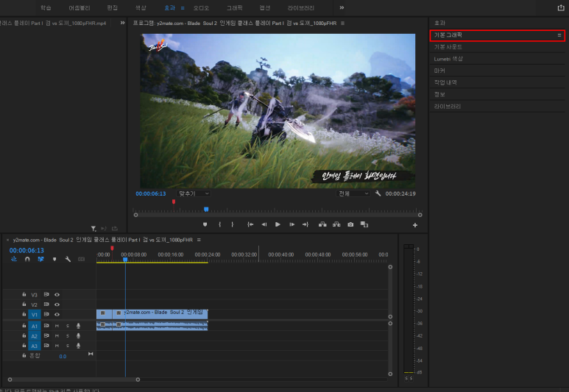Switch to the 오디오 workspace
Viewport: 569px width, 392px height.
click(x=201, y=7)
